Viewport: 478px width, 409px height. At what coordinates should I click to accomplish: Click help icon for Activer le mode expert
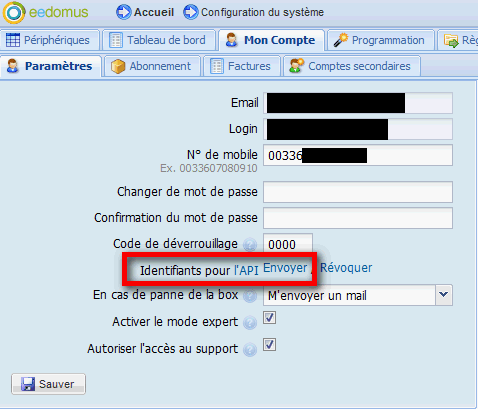[250, 322]
